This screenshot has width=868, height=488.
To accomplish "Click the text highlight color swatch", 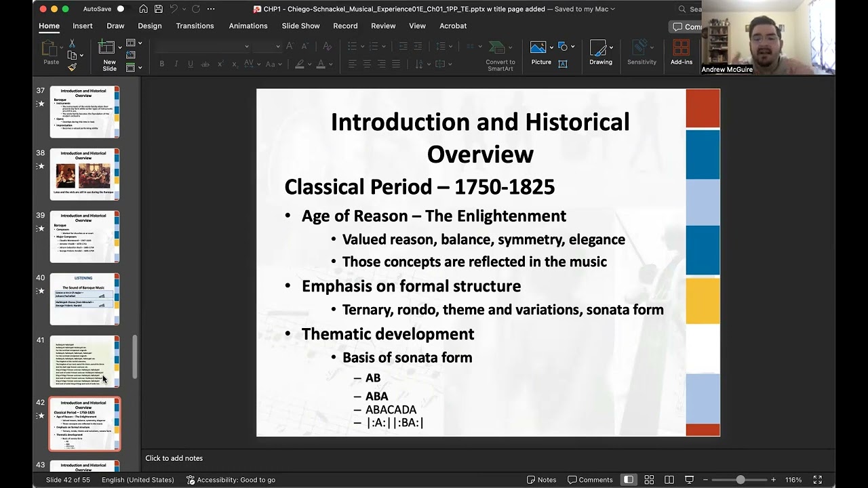I will coord(300,64).
